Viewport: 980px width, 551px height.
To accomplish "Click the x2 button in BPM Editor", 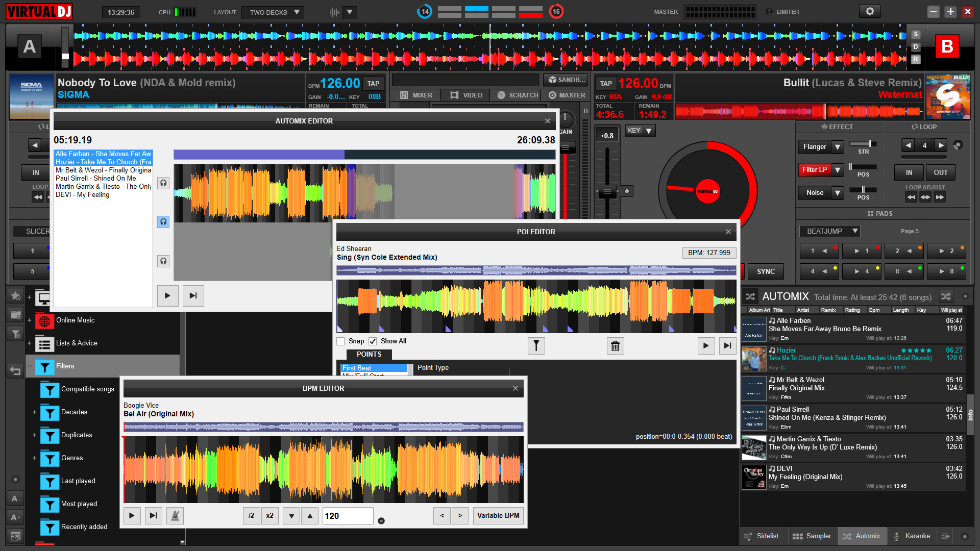I will 269,516.
